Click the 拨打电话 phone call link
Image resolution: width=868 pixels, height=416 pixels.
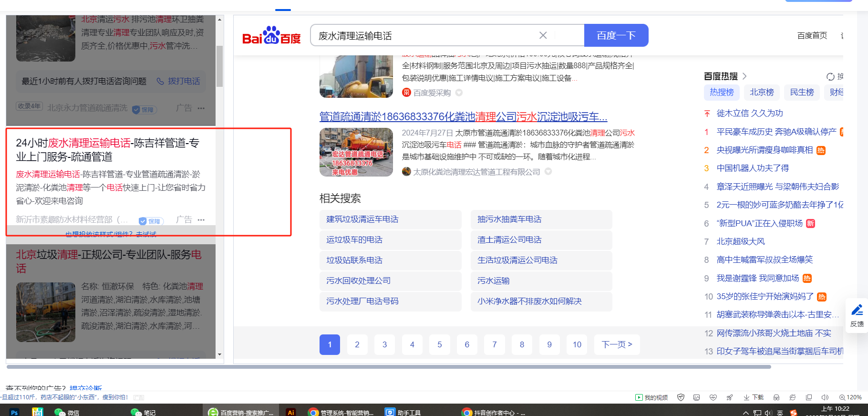[x=179, y=81]
